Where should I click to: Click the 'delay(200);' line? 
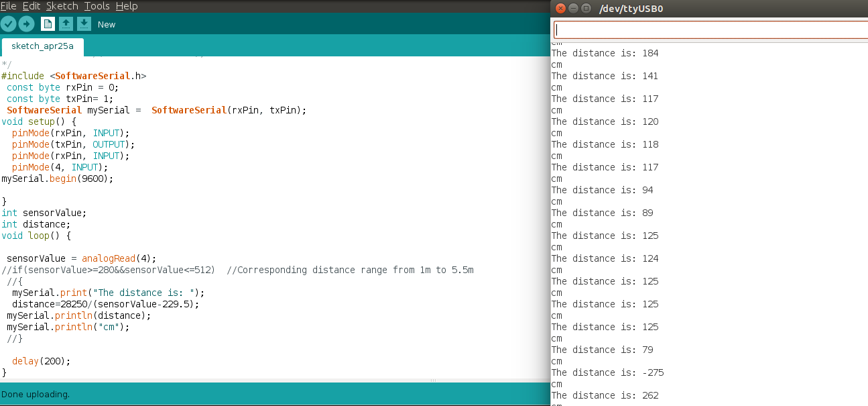click(41, 361)
